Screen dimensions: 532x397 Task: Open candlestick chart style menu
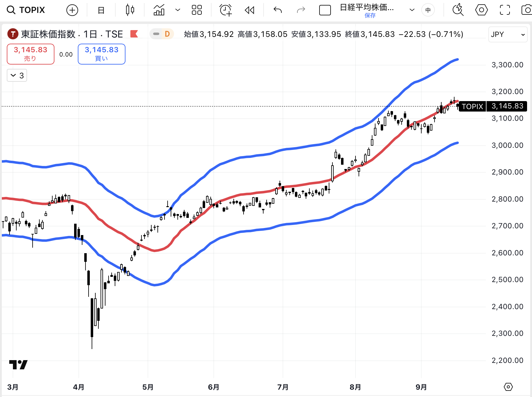click(130, 10)
